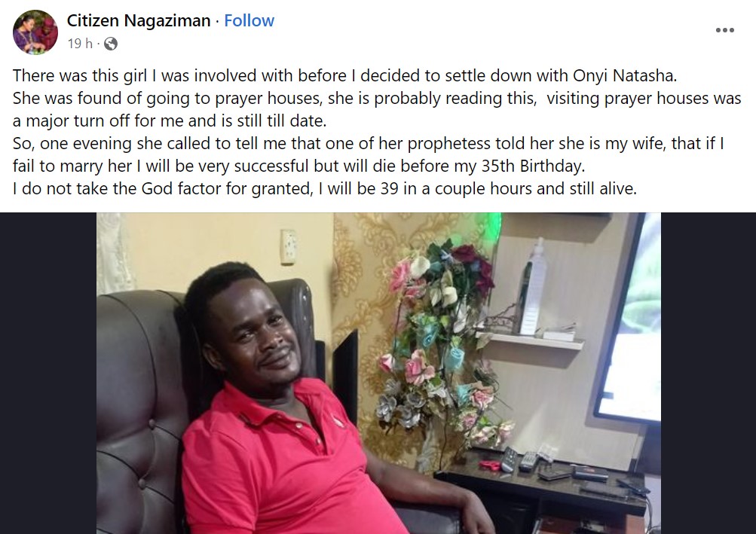The height and width of the screenshot is (534, 756).
Task: Click the wall socket in the photo
Action: (x=289, y=247)
